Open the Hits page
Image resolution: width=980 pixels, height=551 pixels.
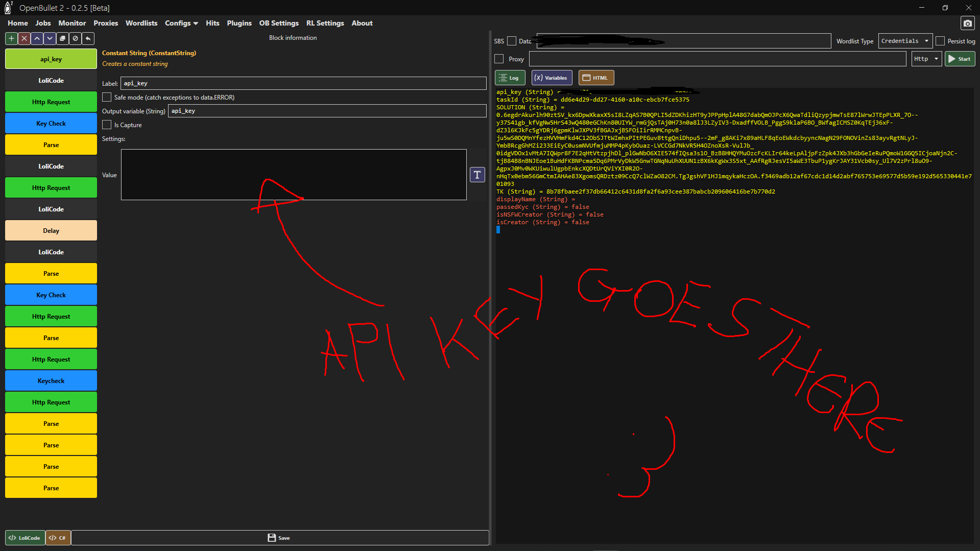pos(212,23)
